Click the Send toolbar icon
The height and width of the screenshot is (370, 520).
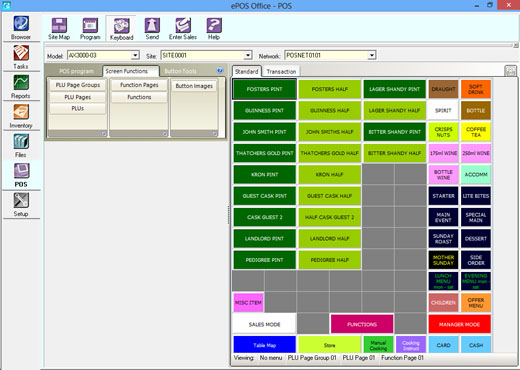[x=152, y=29]
